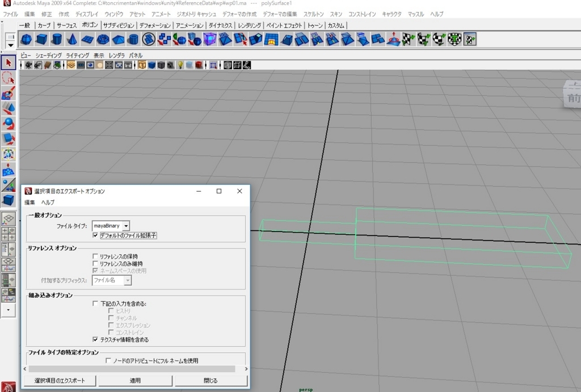This screenshot has width=581, height=392.
Task: Create a polygon sphere from the shelf
Action: pyautogui.click(x=26, y=39)
